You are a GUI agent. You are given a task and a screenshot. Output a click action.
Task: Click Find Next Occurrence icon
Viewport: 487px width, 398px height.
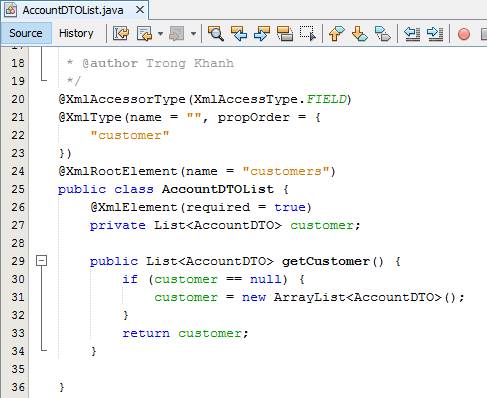(x=262, y=33)
